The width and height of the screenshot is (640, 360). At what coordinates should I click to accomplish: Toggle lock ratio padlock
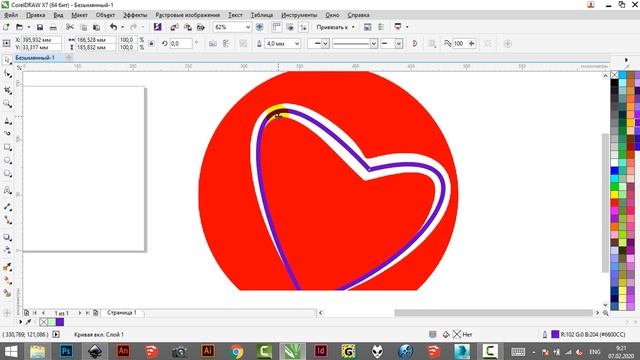151,43
